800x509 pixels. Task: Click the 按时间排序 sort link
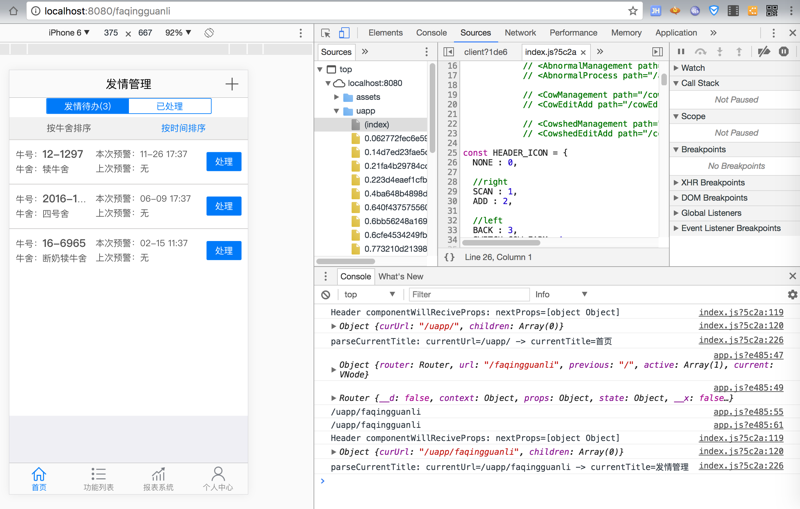point(183,129)
